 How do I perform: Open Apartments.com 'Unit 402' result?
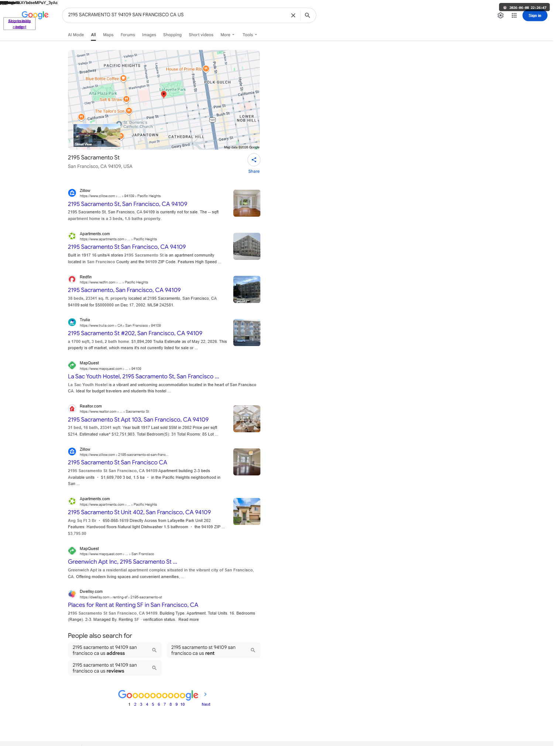click(139, 512)
